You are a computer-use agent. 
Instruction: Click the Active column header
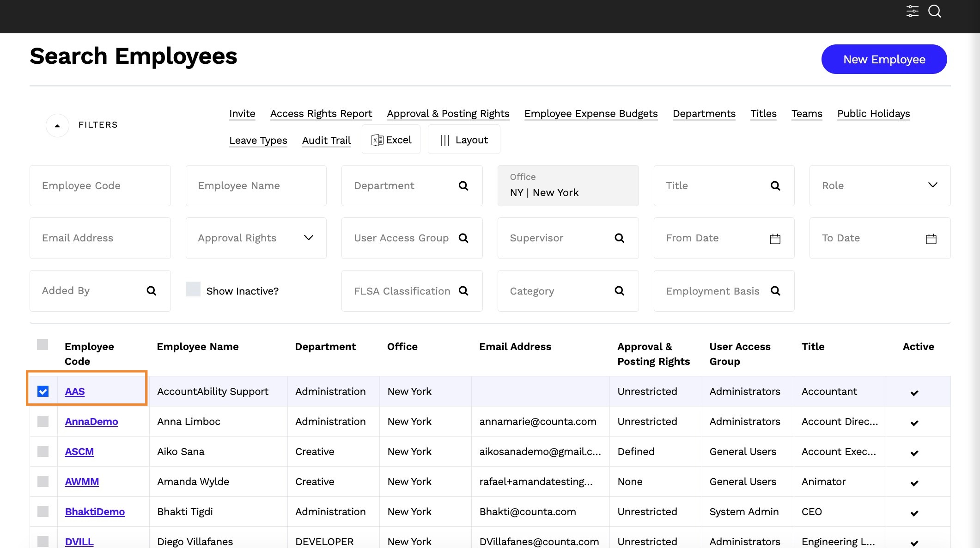[x=918, y=347]
